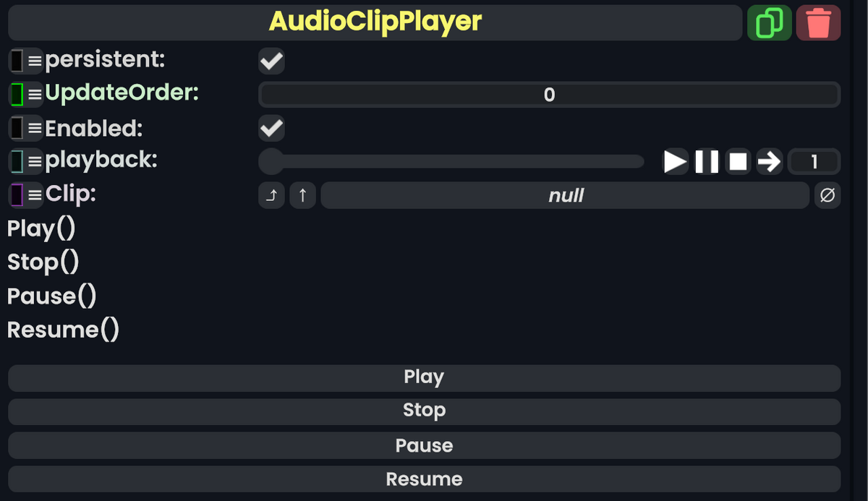Toggle the green drive indicator beside UpdateOrder
The width and height of the screenshot is (868, 501).
pos(17,94)
